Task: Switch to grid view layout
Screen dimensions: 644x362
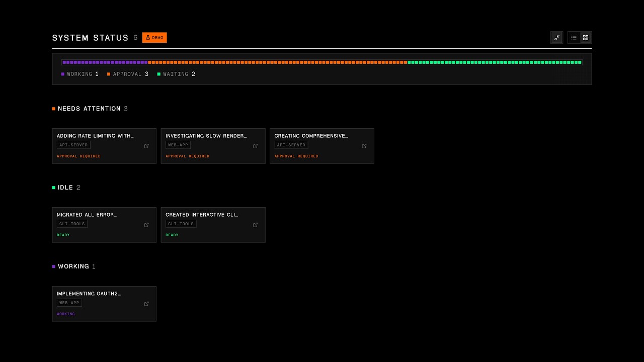Action: point(586,38)
